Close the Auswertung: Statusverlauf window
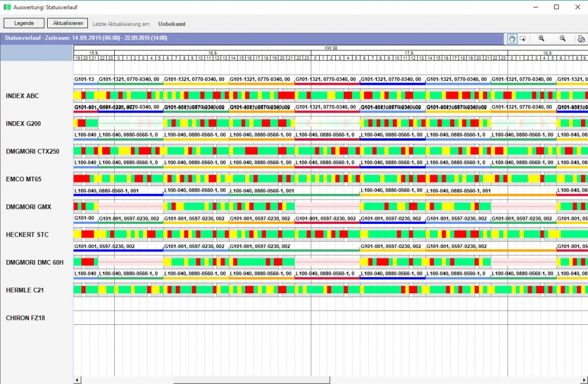Screen dimensions: 588x384 [x=578, y=7]
